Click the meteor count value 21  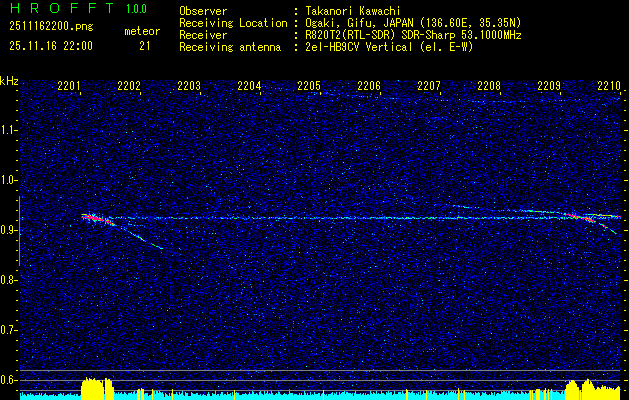145,46
